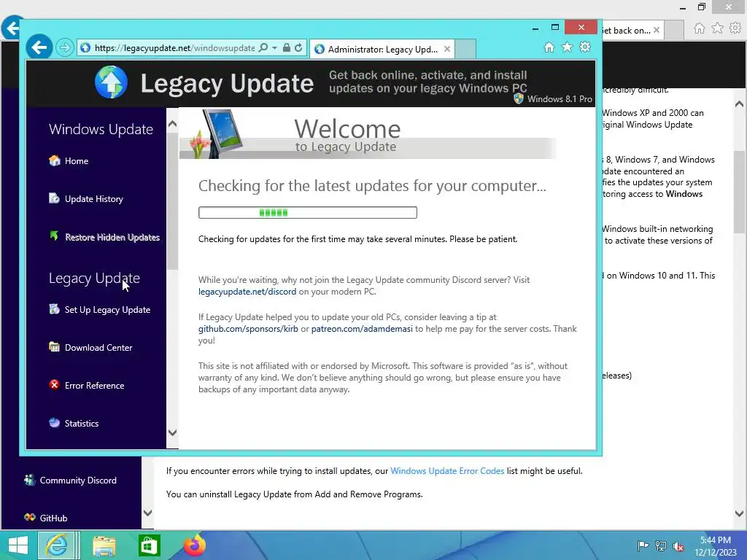Open the Windows Start button
The height and width of the screenshot is (560, 747).
[18, 545]
